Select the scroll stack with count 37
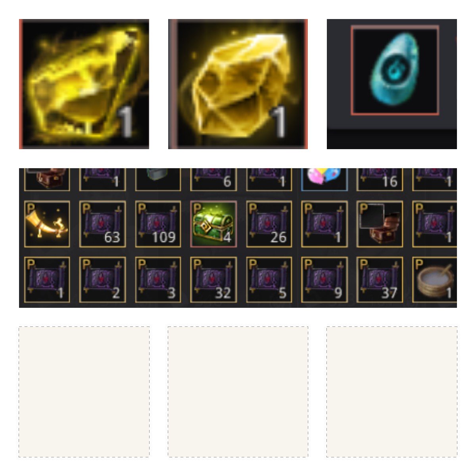Screen dimensions: 476x476 pos(380,280)
